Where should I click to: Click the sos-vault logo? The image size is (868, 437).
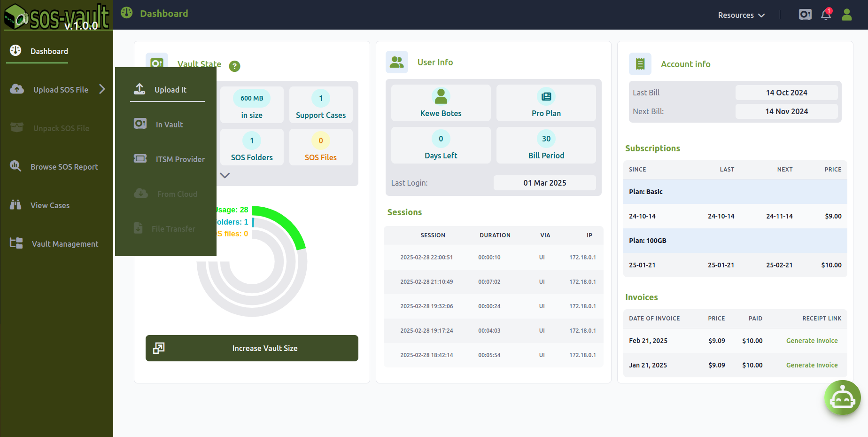tap(56, 16)
